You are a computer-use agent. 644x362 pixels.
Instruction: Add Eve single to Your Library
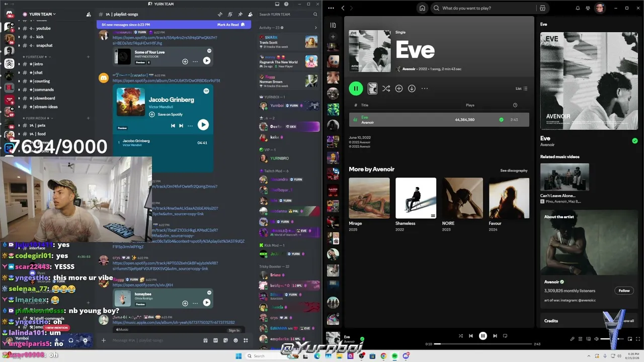(x=399, y=88)
